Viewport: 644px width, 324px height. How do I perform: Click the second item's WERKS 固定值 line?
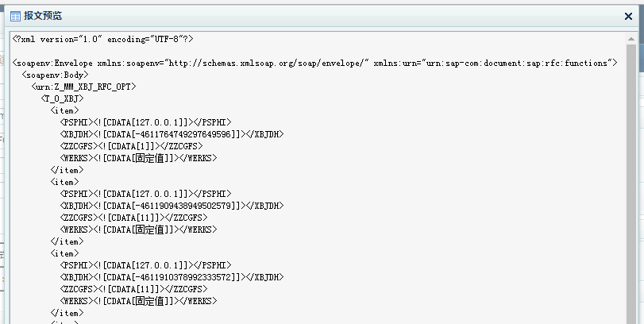click(x=138, y=229)
